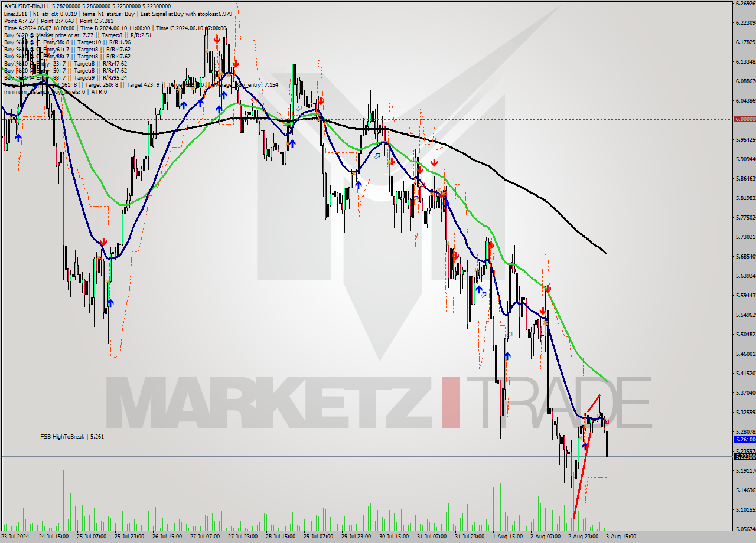Select the 'Buy %20 @ Market price or at: 7.27' line
This screenshot has width=756, height=543.
click(77, 35)
